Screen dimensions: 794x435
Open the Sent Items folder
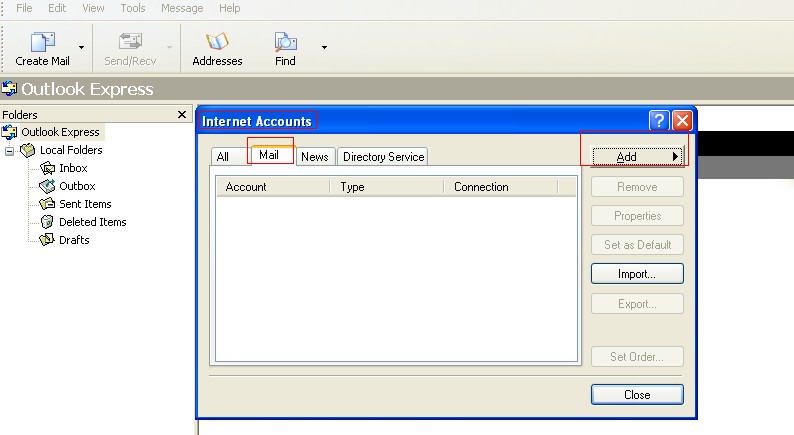coord(84,204)
